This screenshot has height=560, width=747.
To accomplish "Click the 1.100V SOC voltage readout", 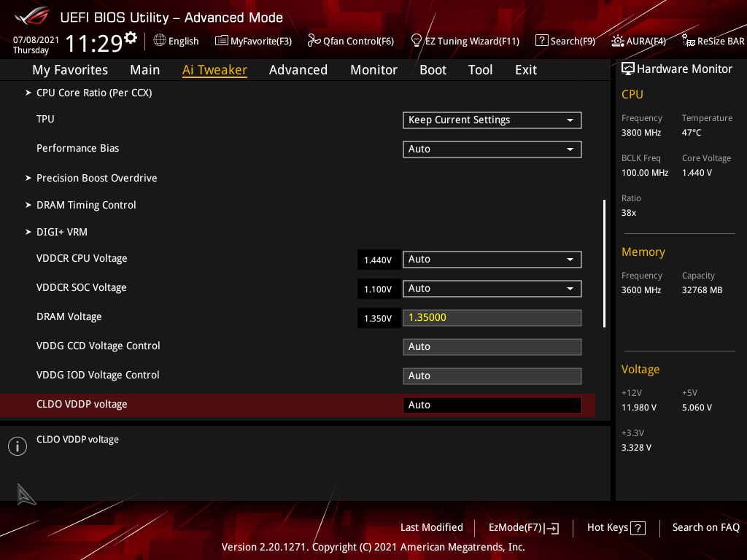I will 379,289.
